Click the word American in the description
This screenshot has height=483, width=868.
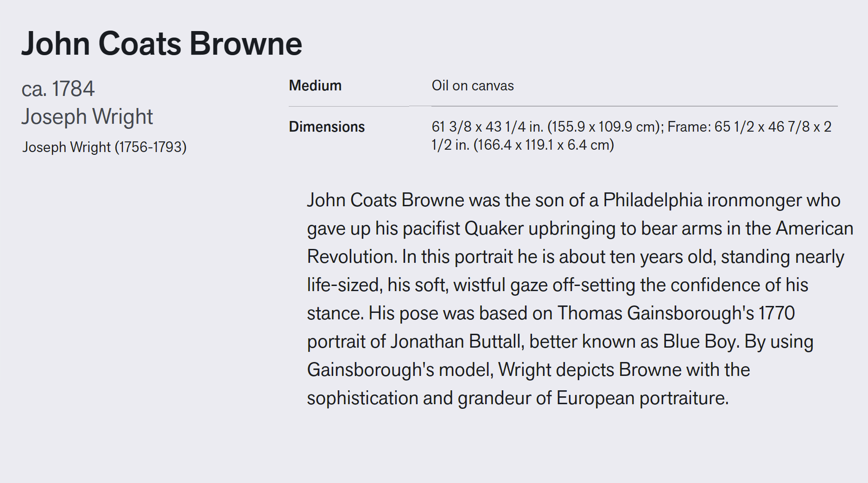[x=815, y=229]
